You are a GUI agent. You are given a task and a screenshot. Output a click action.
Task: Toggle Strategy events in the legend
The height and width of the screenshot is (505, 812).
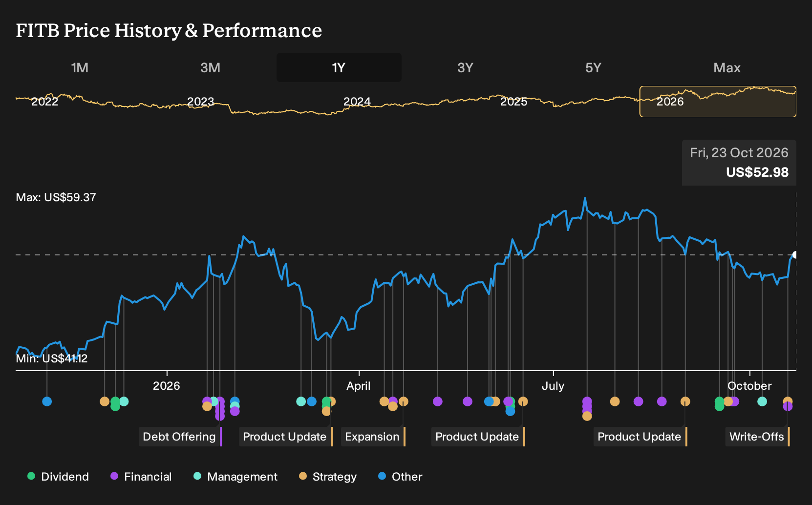[328, 476]
